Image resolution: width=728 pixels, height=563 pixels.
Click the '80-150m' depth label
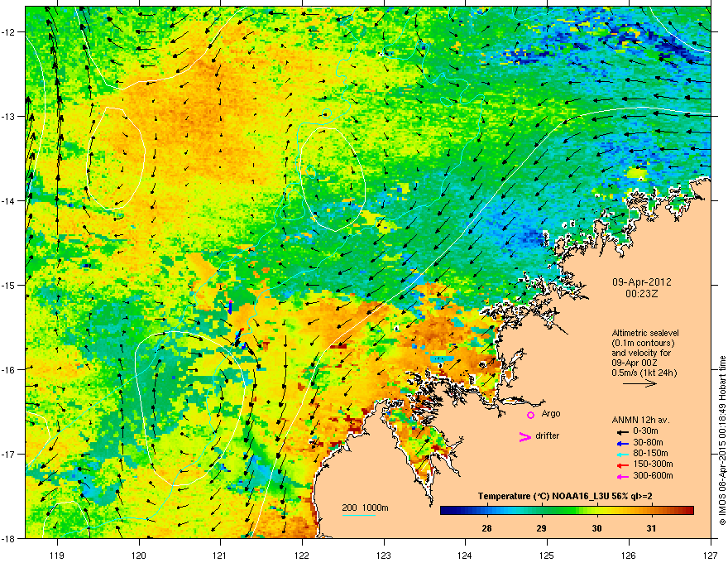650,454
